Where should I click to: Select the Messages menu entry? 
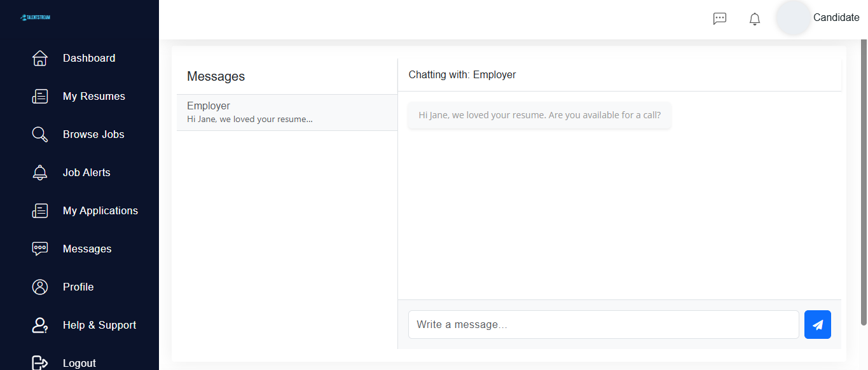click(87, 249)
